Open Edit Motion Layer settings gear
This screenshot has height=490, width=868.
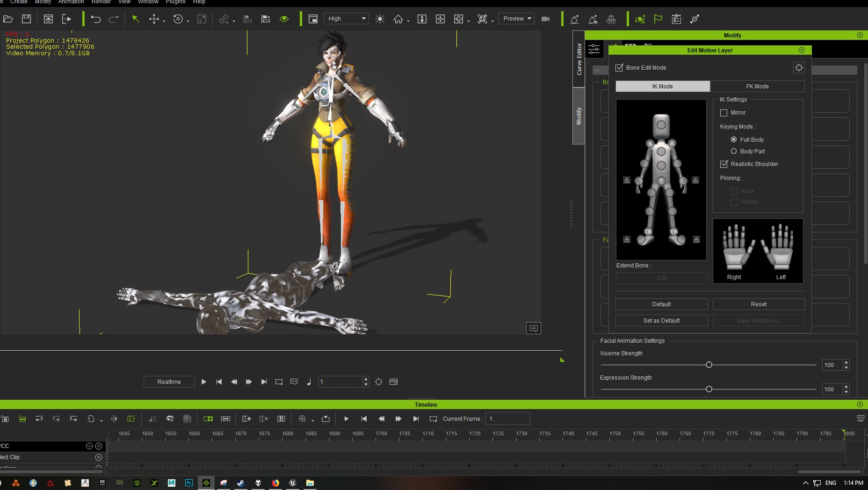[799, 68]
